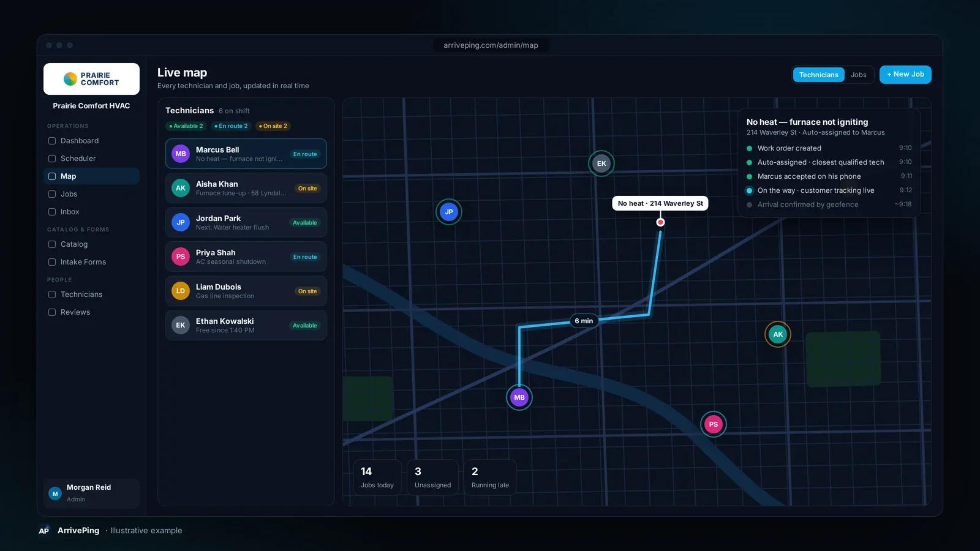Click Aisha Khan's On site status badge

point(307,189)
